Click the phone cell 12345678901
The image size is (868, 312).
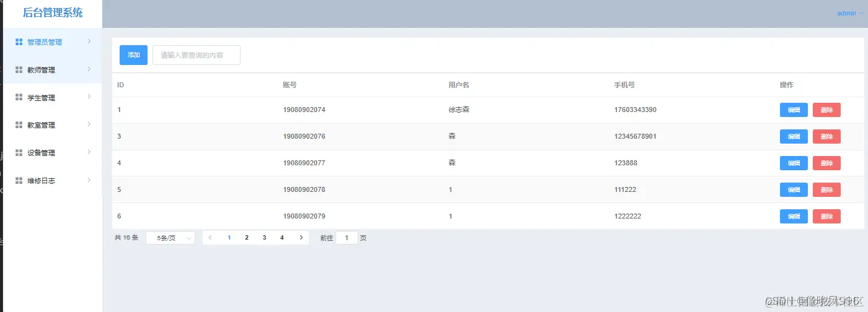coord(635,137)
